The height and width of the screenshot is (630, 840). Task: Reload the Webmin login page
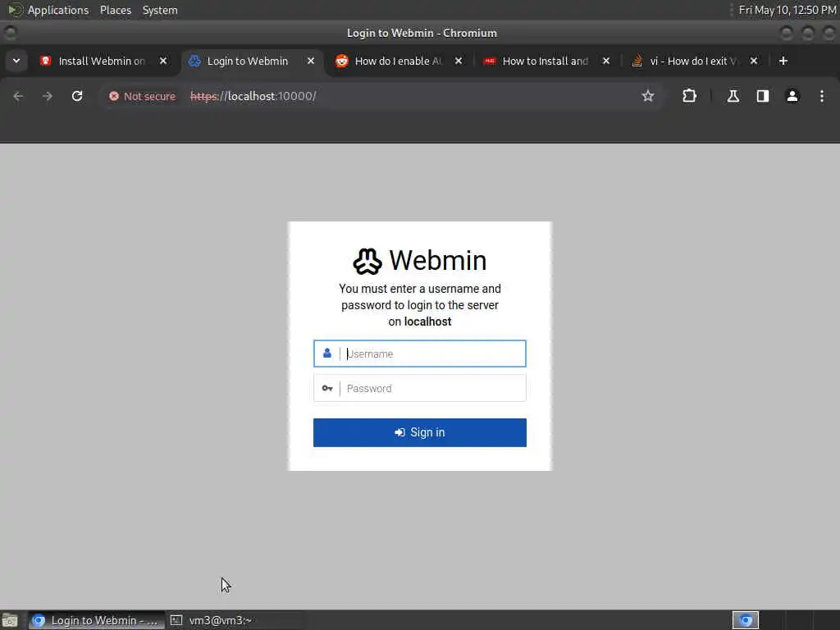tap(77, 96)
